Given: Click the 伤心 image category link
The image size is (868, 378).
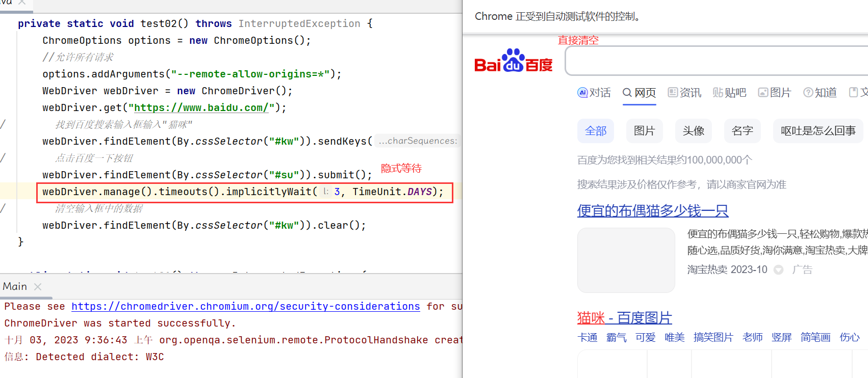Looking at the screenshot, I should [x=850, y=337].
